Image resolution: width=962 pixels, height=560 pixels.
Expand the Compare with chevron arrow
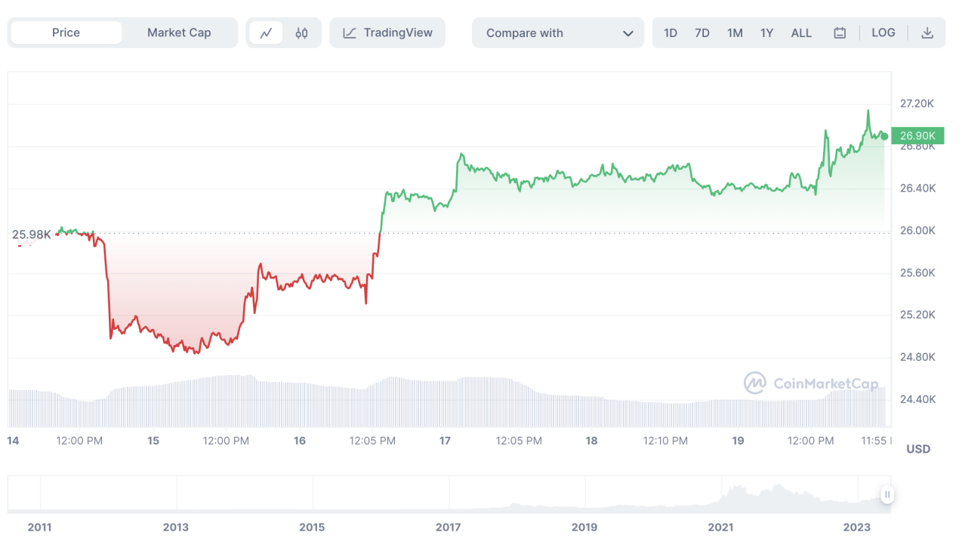pos(628,33)
